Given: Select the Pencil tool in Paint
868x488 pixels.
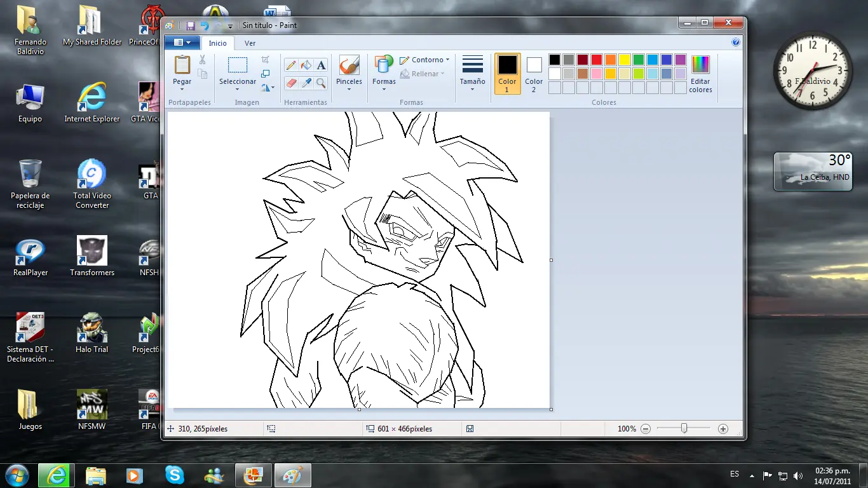Looking at the screenshot, I should pyautogui.click(x=291, y=65).
